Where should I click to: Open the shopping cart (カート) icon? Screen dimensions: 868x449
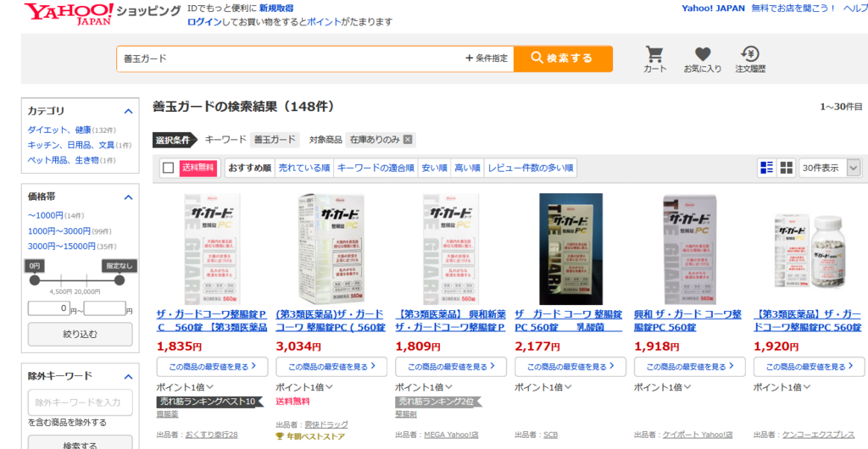click(x=655, y=59)
